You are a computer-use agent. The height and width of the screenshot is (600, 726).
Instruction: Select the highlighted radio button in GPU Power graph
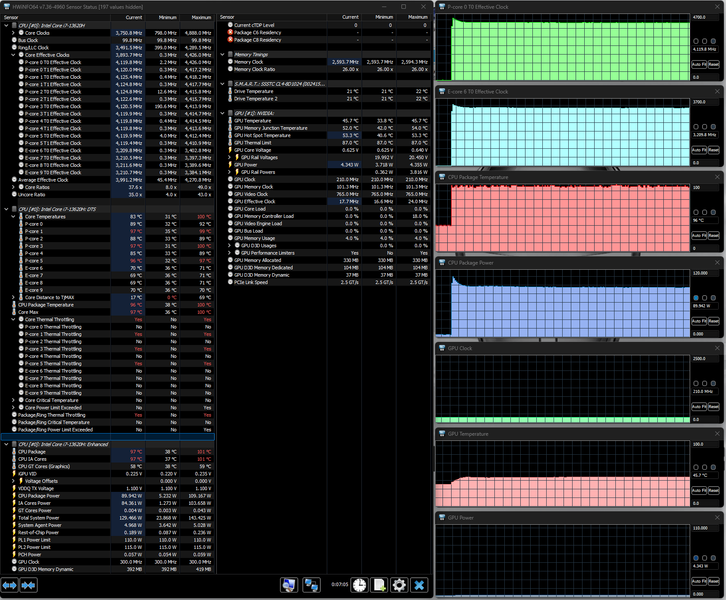[x=696, y=558]
